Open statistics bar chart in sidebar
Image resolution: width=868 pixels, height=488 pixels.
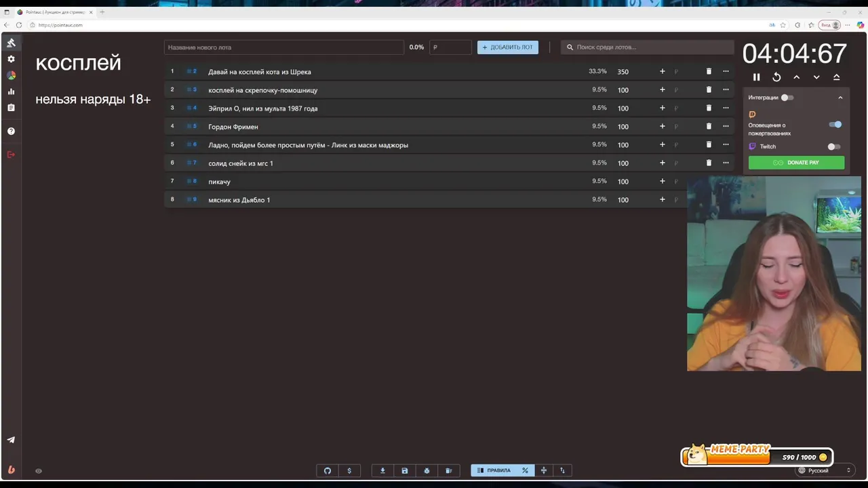click(11, 91)
